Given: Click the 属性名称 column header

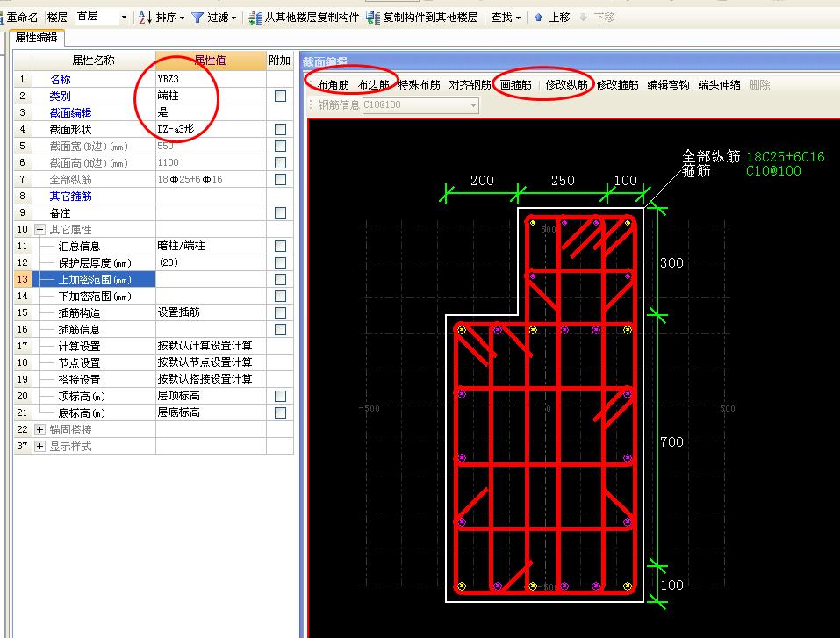Looking at the screenshot, I should pos(94,61).
